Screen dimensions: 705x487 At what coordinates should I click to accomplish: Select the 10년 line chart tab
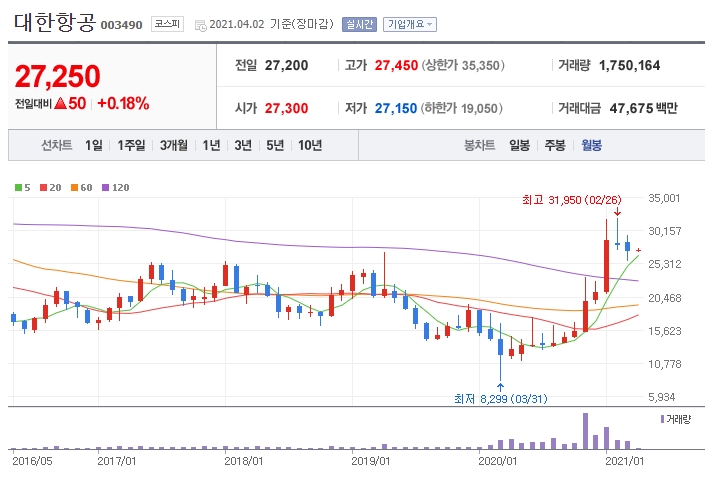(x=310, y=145)
